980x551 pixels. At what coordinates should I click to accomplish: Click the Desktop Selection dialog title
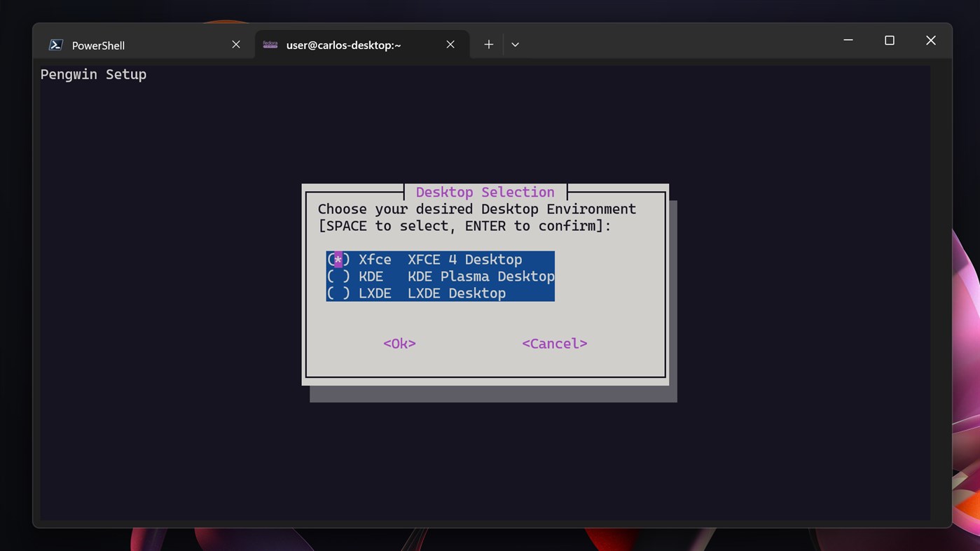(x=484, y=191)
